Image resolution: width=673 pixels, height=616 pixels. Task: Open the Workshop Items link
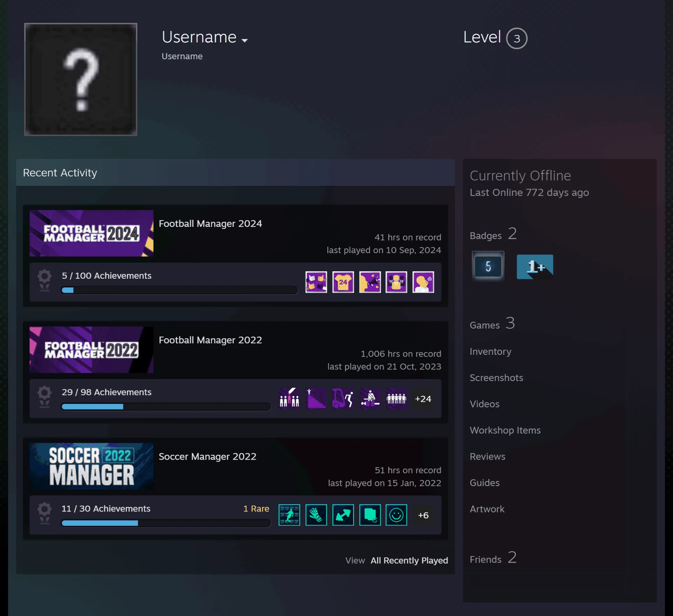(505, 430)
